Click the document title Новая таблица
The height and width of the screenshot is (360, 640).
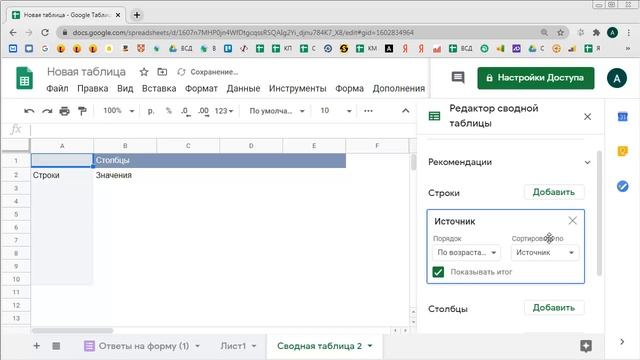pos(86,72)
